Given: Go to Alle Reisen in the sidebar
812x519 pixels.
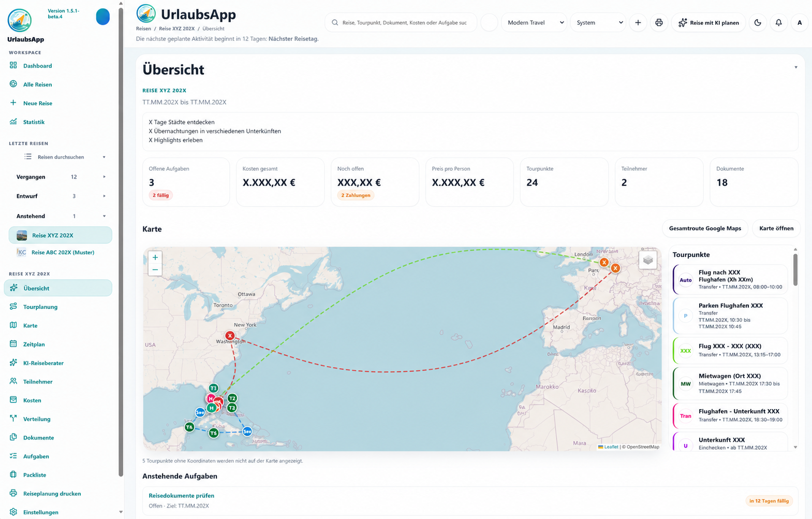Looking at the screenshot, I should [58, 84].
